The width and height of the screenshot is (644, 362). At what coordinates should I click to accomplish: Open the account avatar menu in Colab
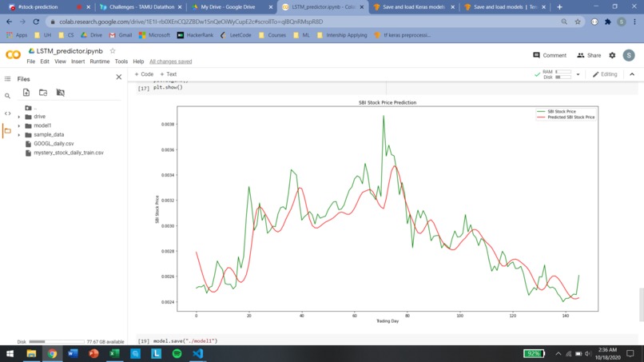click(628, 55)
